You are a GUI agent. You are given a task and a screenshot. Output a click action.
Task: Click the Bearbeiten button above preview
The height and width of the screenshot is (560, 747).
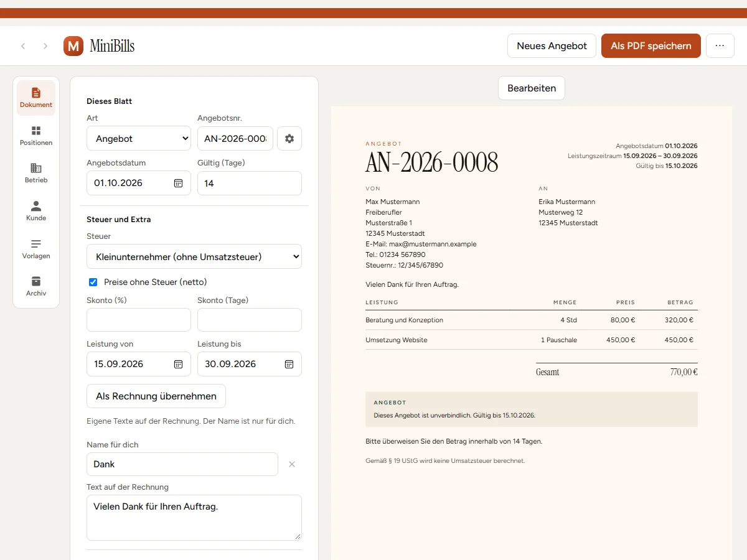[x=532, y=88]
